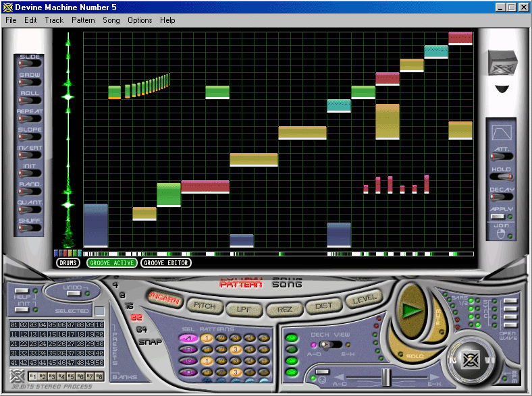Open the Edit menu
This screenshot has height=396, width=532.
pos(30,20)
